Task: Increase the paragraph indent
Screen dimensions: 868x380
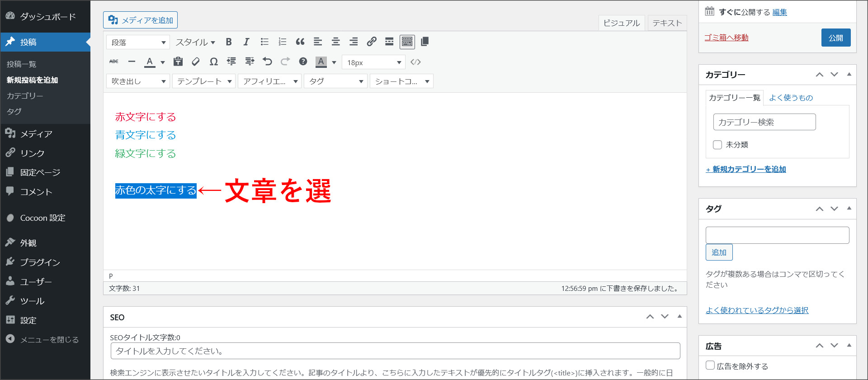Action: click(250, 62)
